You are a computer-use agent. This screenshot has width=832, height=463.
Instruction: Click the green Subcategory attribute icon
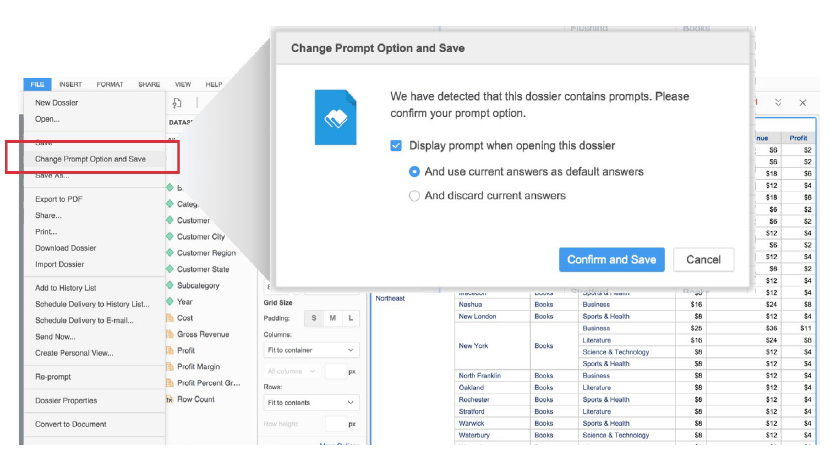(x=170, y=286)
